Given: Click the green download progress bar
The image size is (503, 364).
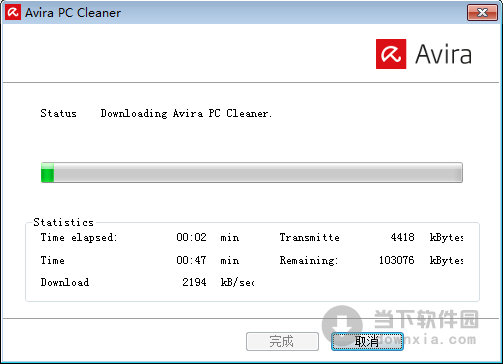Looking at the screenshot, I should pos(252,172).
